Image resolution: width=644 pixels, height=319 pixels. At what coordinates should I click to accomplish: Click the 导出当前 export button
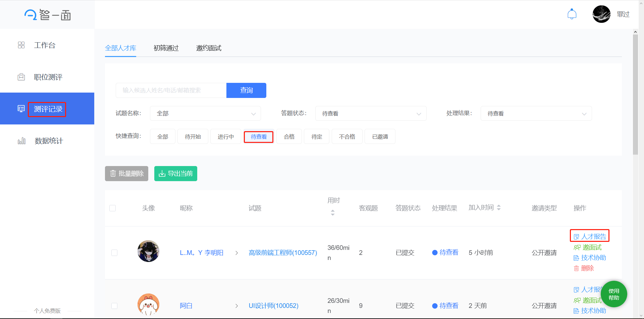[x=175, y=173]
